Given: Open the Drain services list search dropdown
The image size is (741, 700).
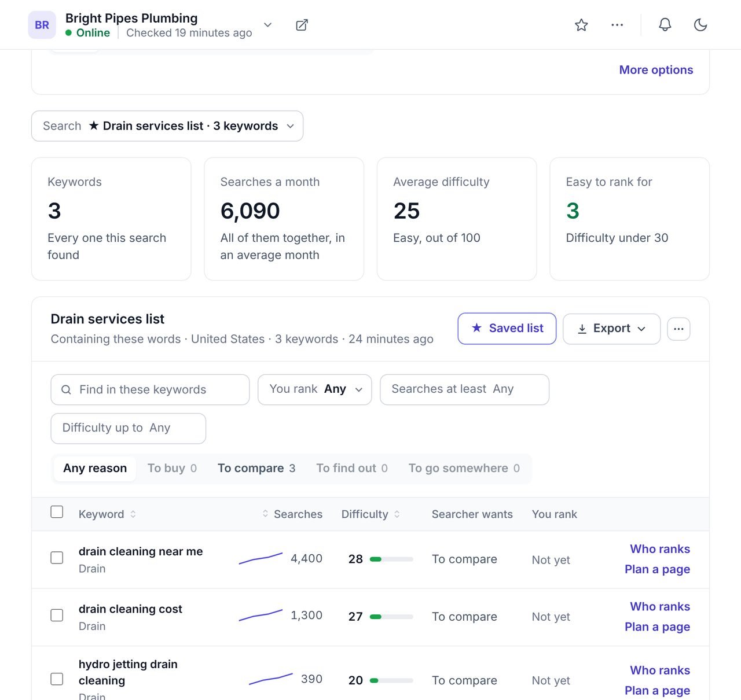Looking at the screenshot, I should click(x=167, y=126).
